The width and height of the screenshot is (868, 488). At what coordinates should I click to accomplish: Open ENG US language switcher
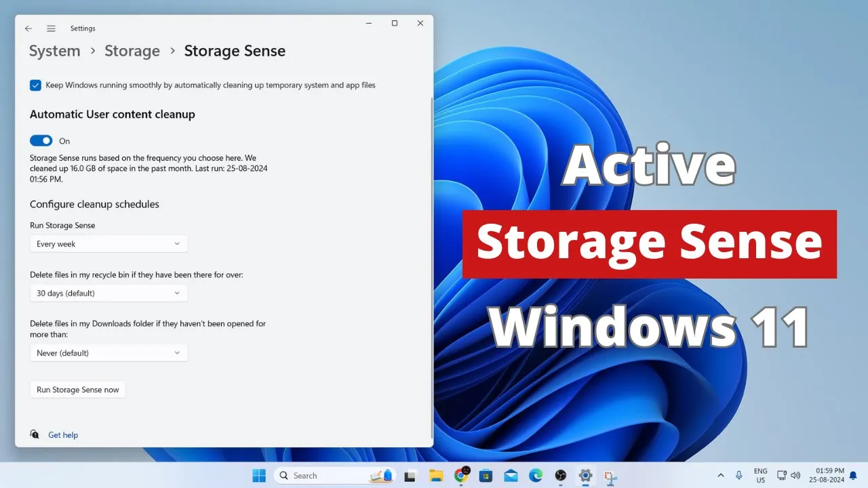click(x=761, y=476)
